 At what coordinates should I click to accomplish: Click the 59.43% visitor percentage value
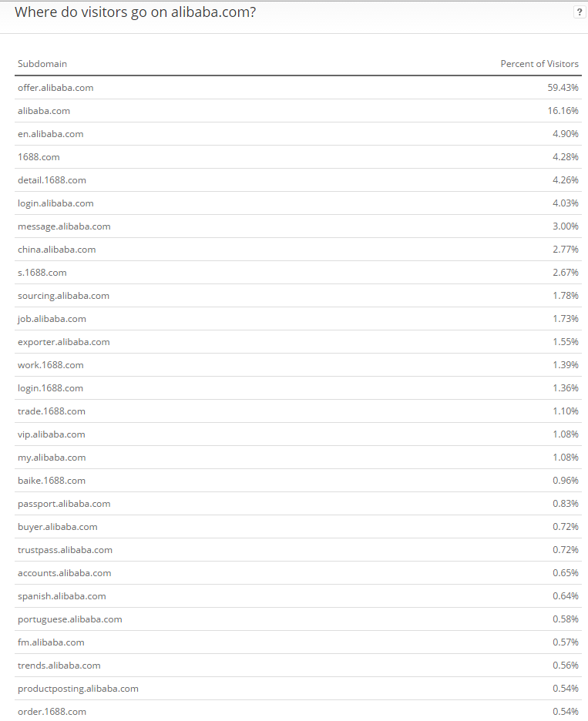click(x=563, y=88)
